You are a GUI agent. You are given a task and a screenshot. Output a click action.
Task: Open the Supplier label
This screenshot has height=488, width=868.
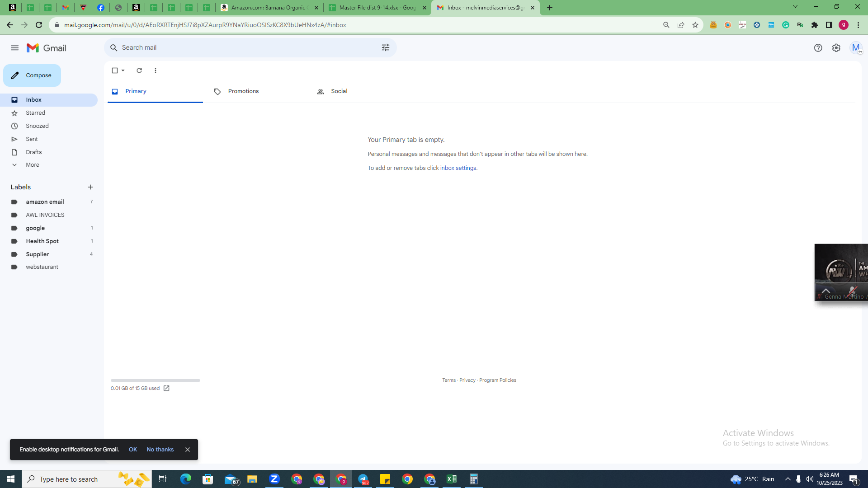click(49, 254)
